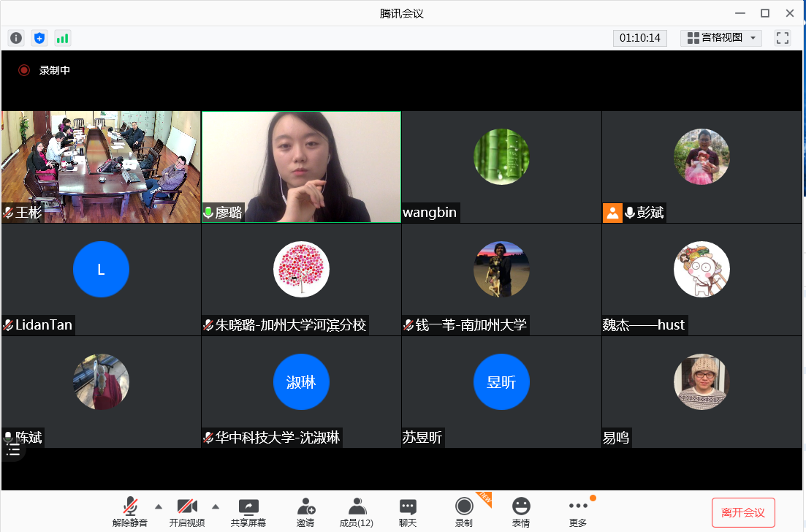Unmute microphone with 解除静音

[130, 512]
